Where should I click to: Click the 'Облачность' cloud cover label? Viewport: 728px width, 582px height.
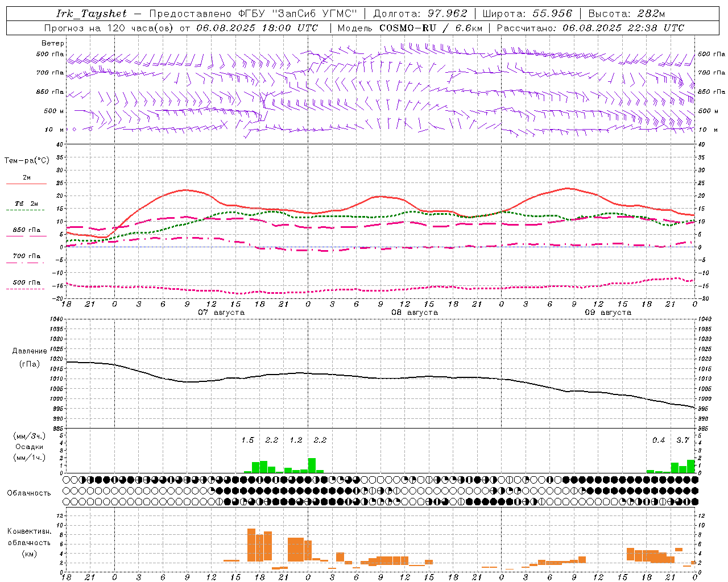click(29, 493)
